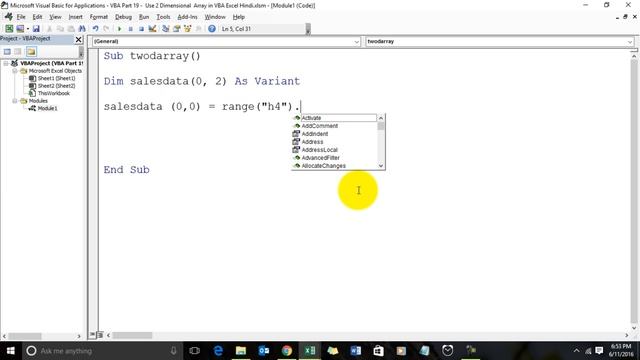Screen dimensions: 640x360
Task: Click the autocomplete list scroll-up arrow
Action: 381,118
